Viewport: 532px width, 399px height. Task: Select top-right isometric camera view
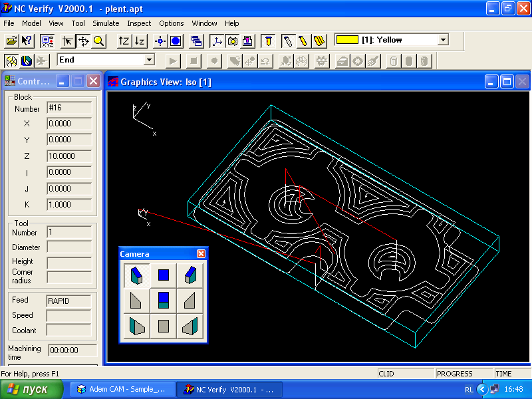[190, 275]
